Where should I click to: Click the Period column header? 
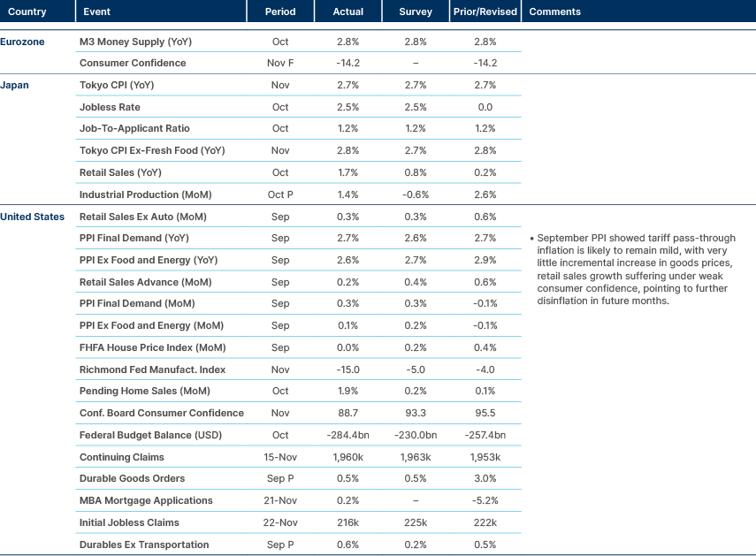pyautogui.click(x=280, y=11)
